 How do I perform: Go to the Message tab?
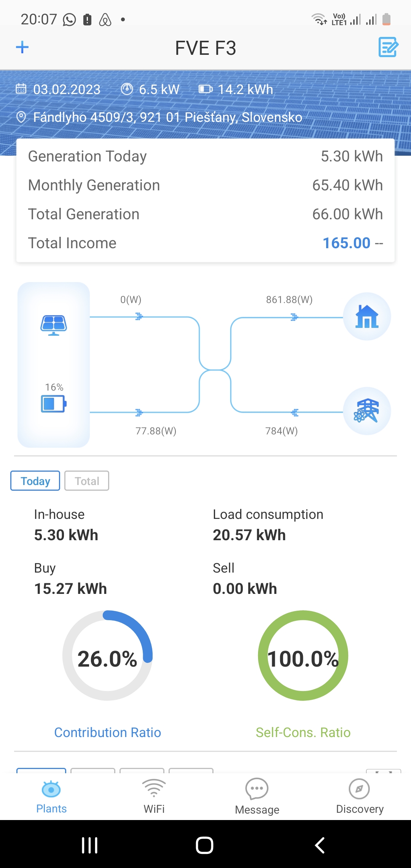[257, 796]
